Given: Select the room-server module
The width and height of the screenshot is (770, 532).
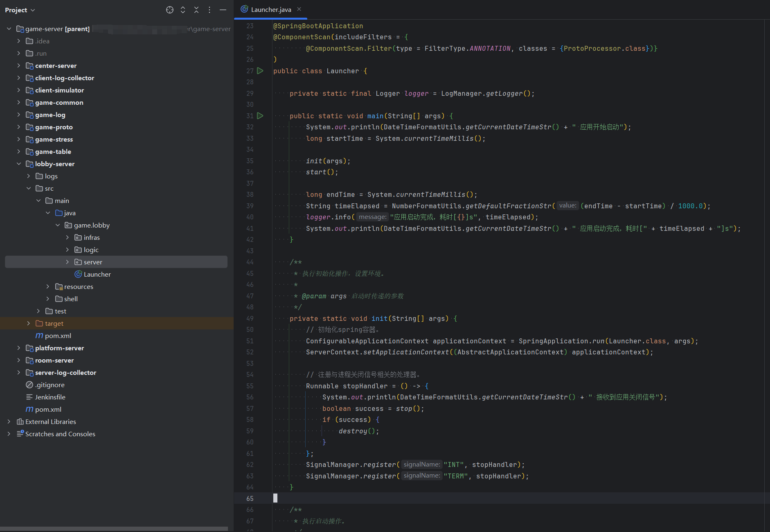Looking at the screenshot, I should 54,360.
